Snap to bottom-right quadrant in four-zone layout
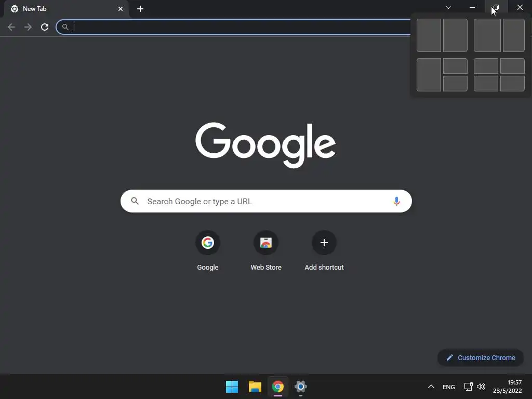 pos(512,84)
